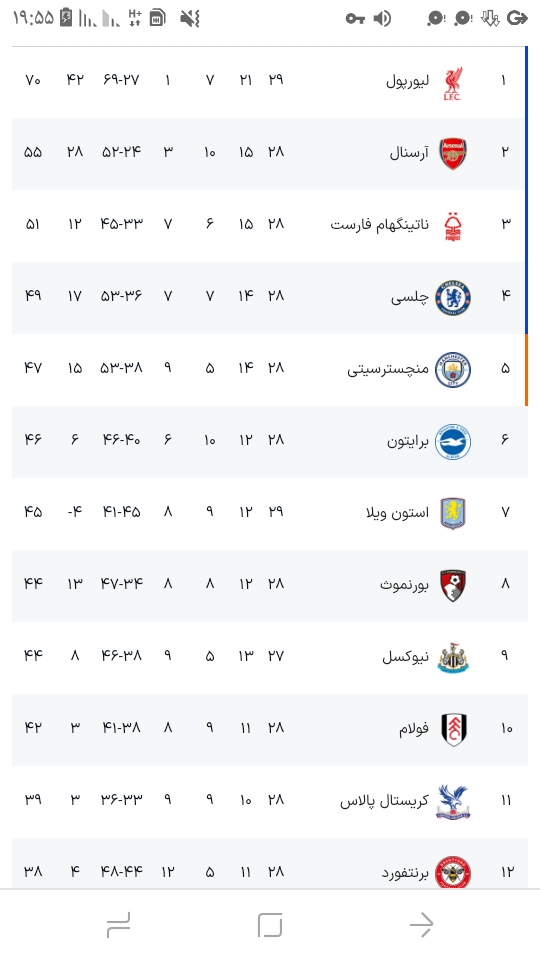The width and height of the screenshot is (540, 960).
Task: Tap the Bournemouth club crest
Action: point(453,585)
